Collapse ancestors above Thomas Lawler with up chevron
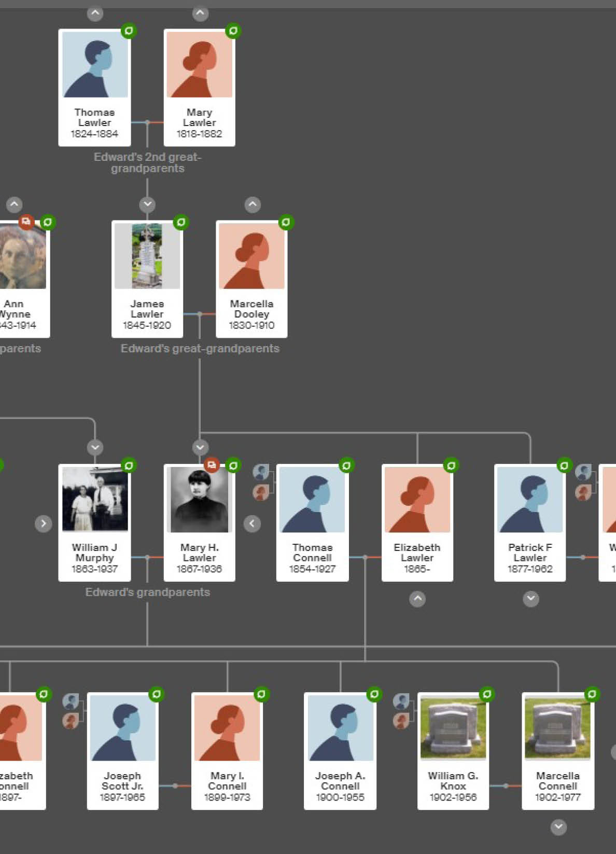The width and height of the screenshot is (616, 854). pyautogui.click(x=95, y=13)
